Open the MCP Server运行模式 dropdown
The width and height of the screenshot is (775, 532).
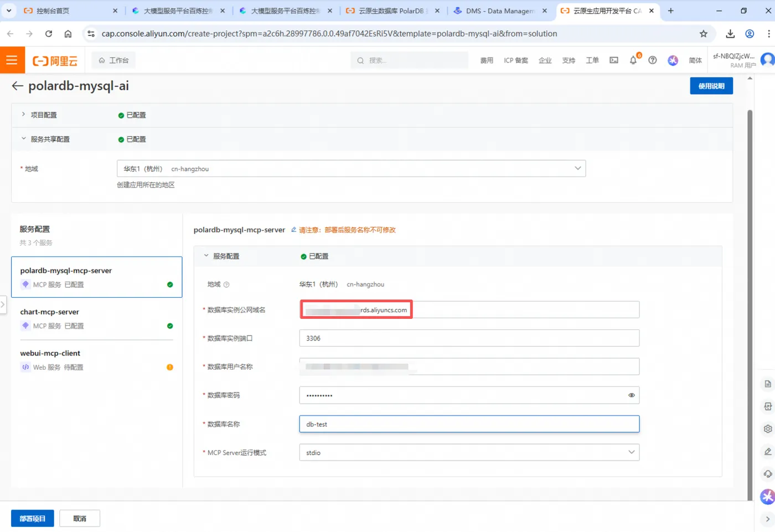[469, 452]
